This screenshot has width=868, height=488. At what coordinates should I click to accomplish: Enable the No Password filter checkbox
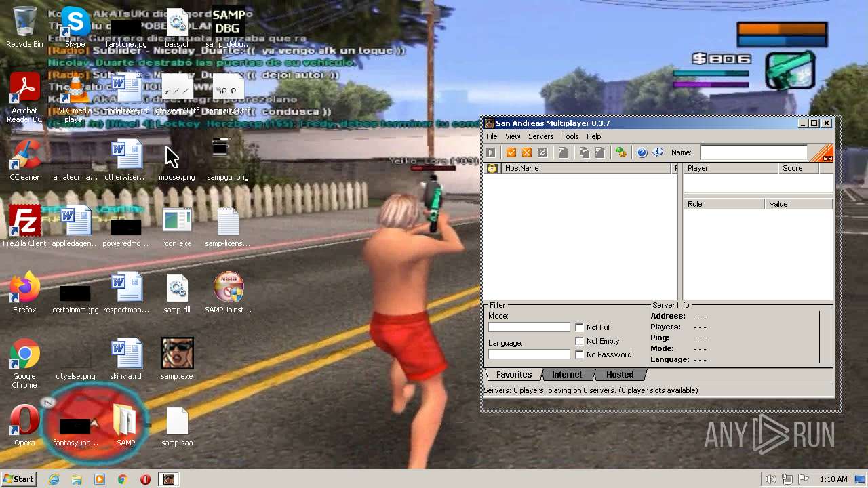[579, 354]
